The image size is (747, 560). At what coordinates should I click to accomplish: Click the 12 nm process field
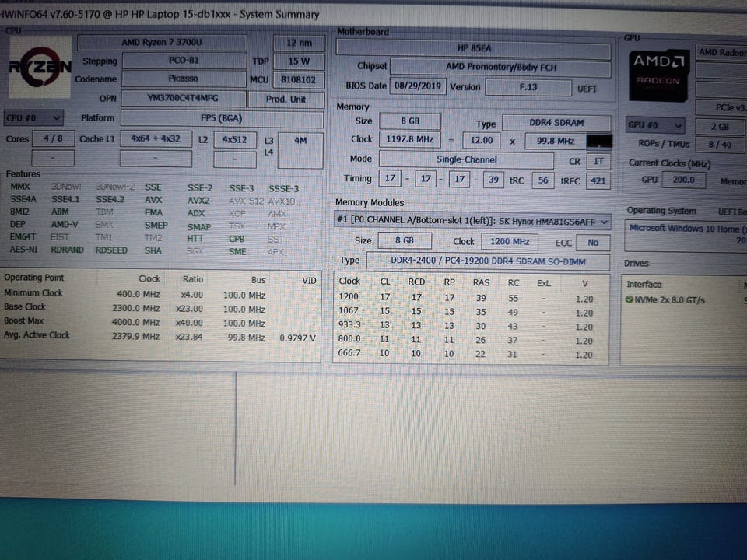point(299,43)
